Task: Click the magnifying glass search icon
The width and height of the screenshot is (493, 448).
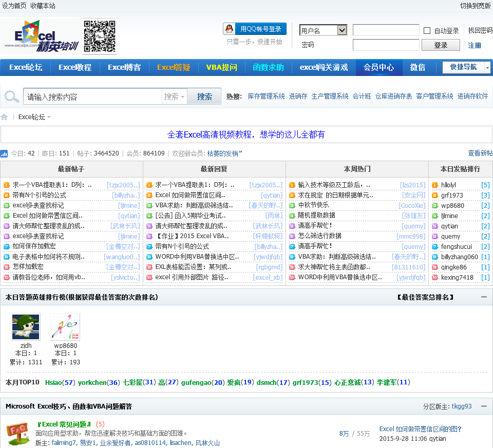Action: coord(12,96)
